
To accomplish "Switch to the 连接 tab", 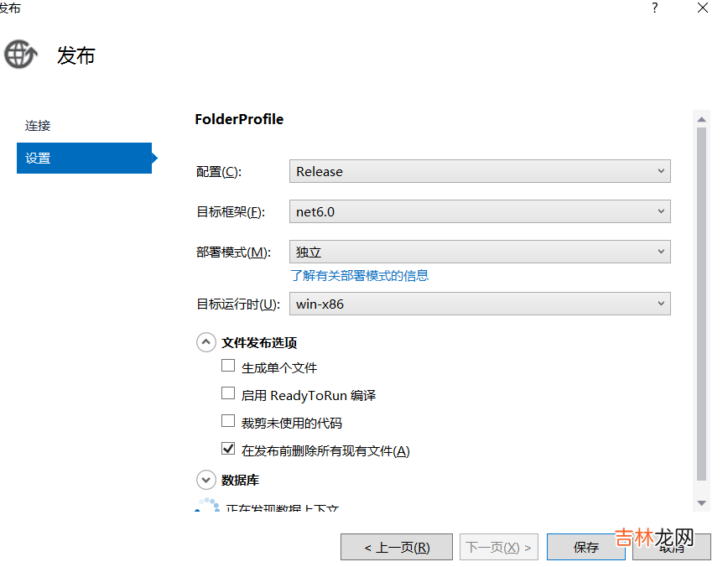I will (38, 126).
